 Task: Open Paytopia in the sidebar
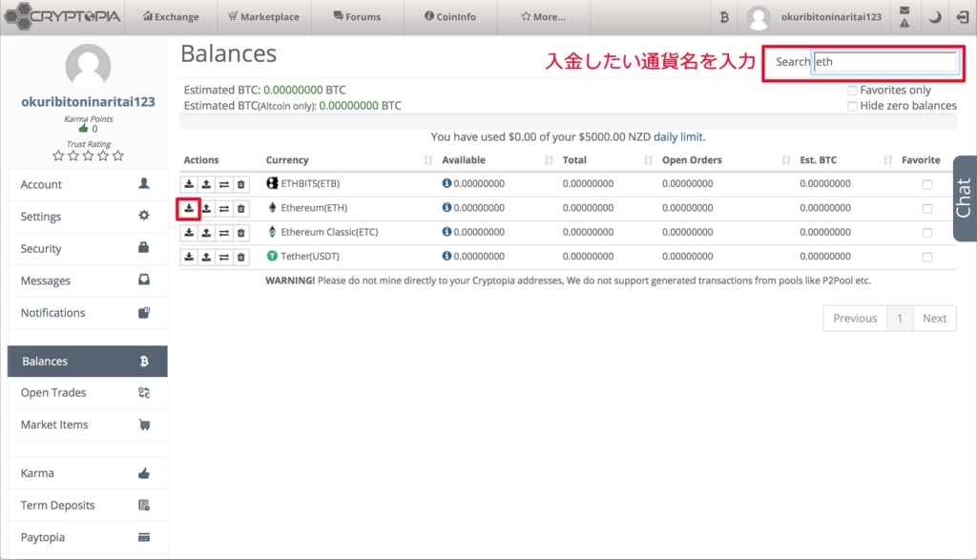(x=87, y=537)
